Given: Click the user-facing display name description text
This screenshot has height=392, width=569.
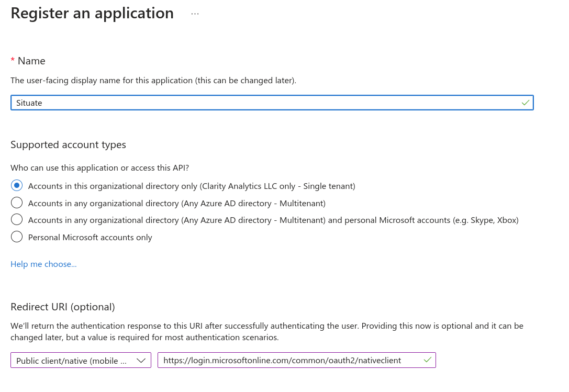Looking at the screenshot, I should 153,81.
